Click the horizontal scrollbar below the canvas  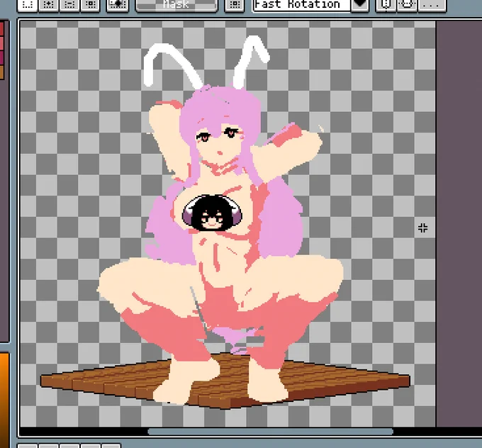point(270,432)
